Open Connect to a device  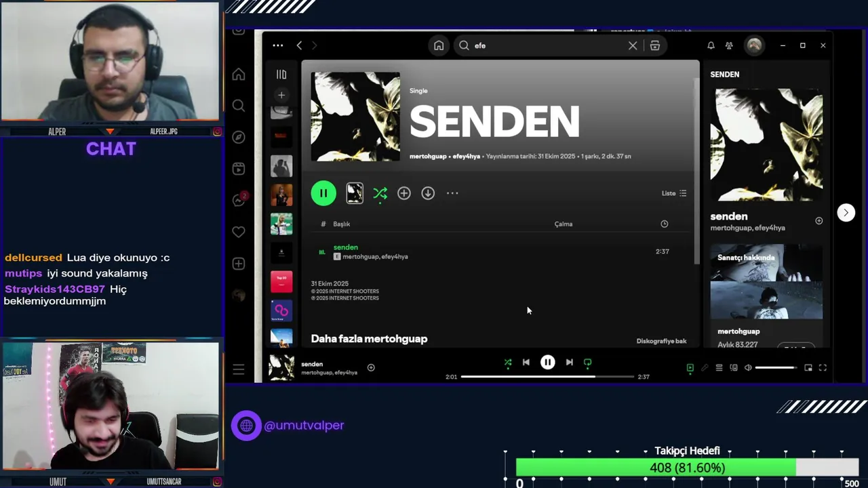pyautogui.click(x=734, y=368)
